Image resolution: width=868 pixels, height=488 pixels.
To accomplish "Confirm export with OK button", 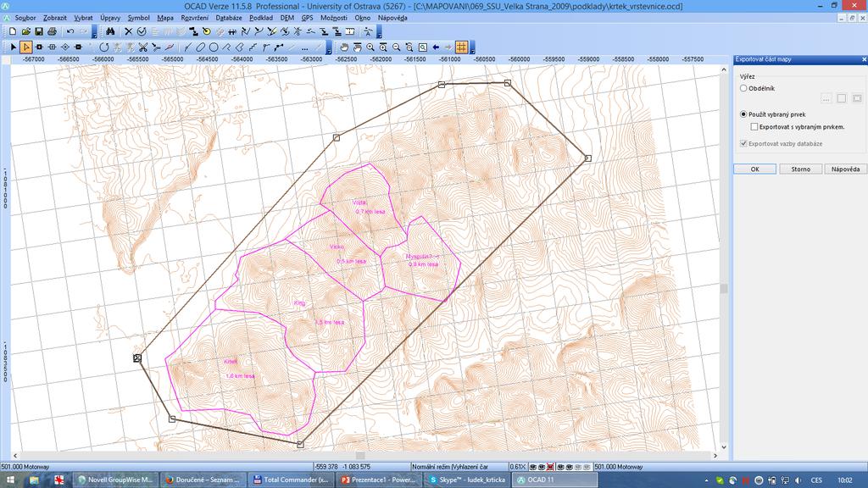I will click(x=754, y=169).
